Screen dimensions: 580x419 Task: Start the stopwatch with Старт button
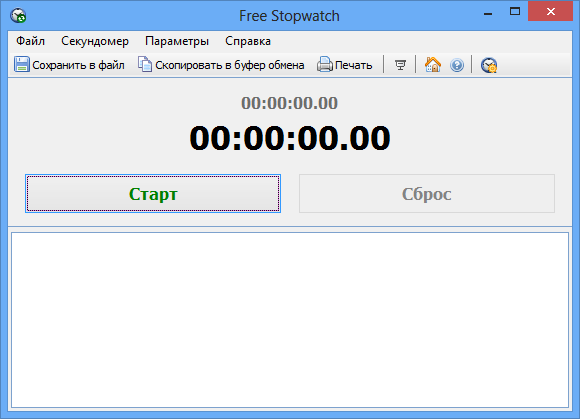[153, 193]
